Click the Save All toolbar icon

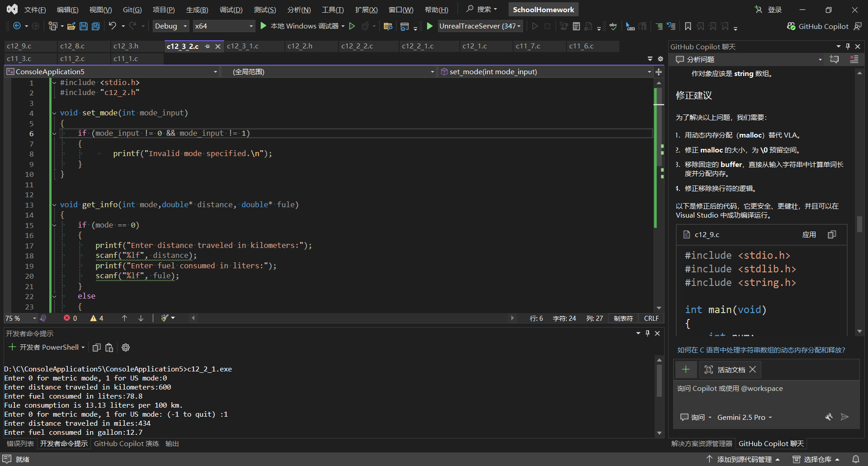96,26
